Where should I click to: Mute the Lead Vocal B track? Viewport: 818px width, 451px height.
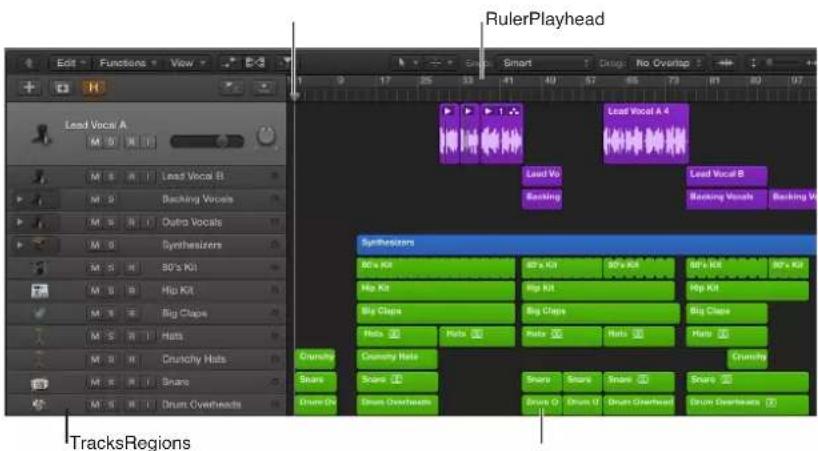pos(95,177)
